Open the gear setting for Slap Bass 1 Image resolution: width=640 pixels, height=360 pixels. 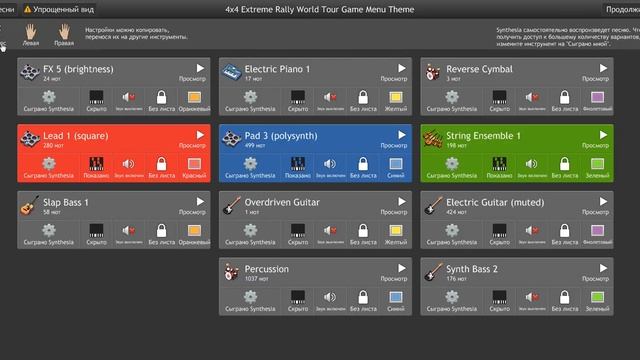[x=49, y=230]
